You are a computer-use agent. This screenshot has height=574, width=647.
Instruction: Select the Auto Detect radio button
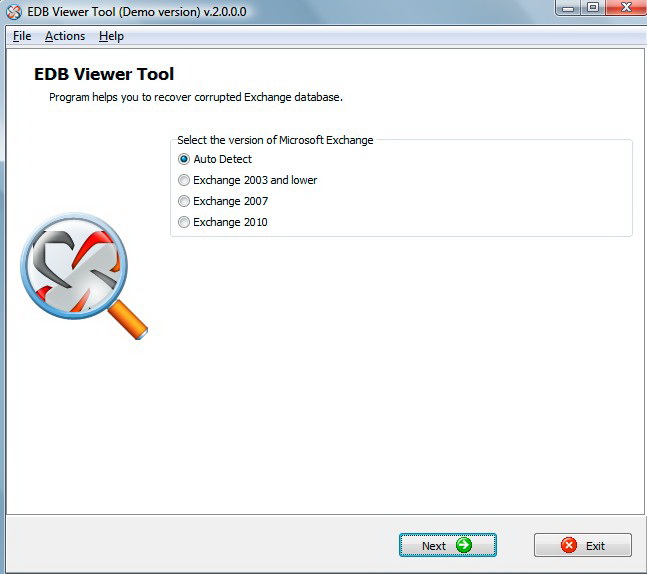[x=184, y=159]
